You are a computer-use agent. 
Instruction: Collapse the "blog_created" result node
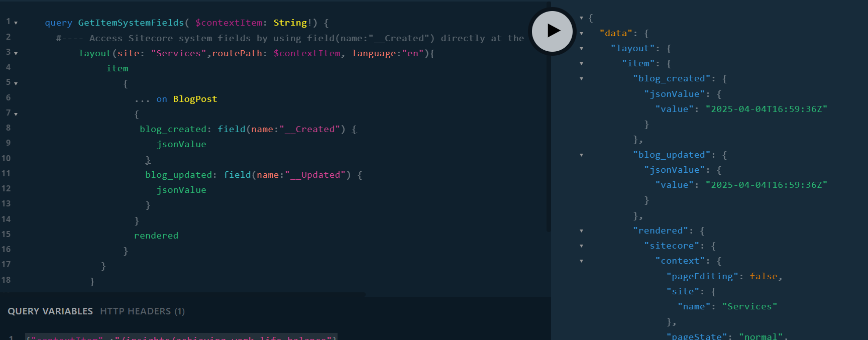coord(581,79)
